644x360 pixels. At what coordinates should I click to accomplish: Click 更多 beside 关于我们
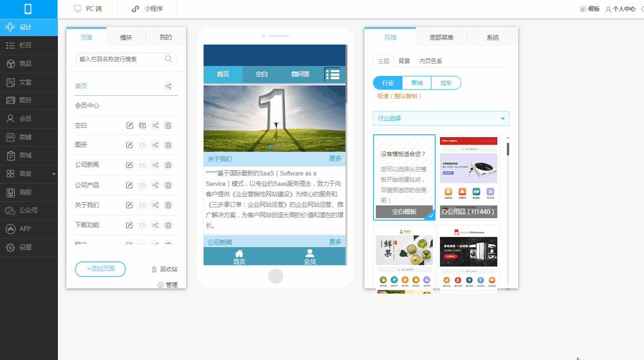tap(335, 158)
